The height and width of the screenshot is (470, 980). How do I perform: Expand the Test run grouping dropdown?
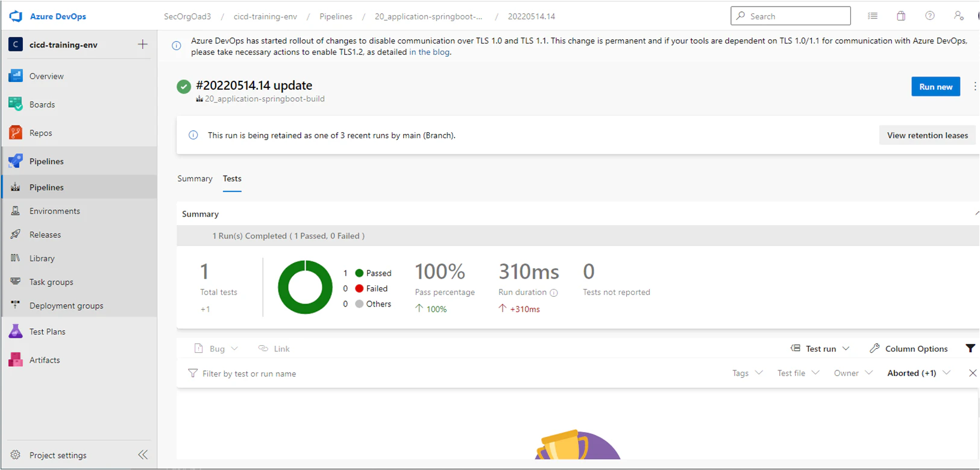820,349
